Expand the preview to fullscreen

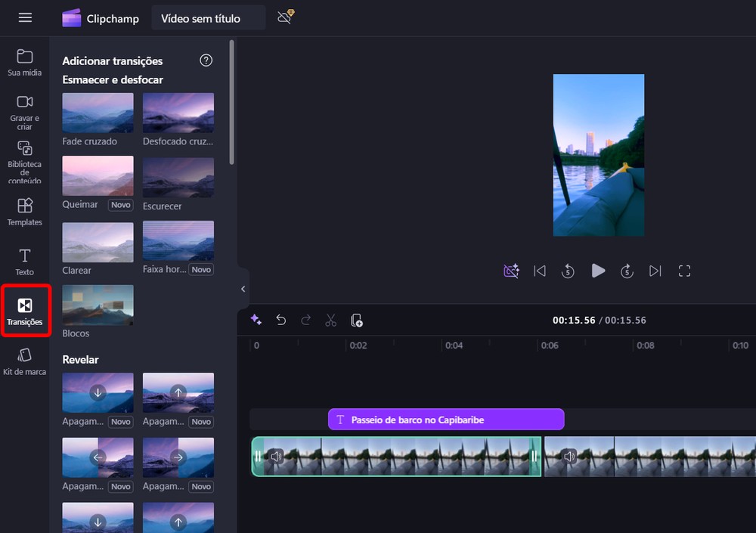684,271
